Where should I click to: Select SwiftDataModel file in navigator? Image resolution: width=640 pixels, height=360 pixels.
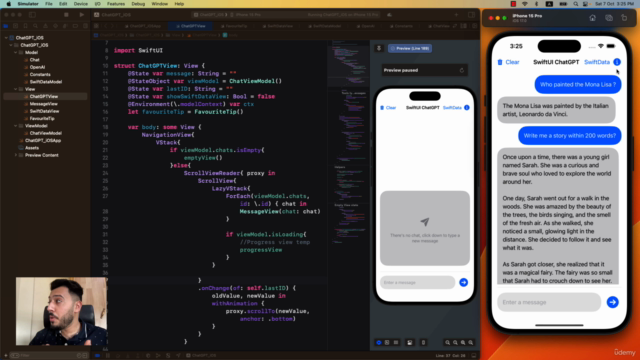click(x=45, y=82)
